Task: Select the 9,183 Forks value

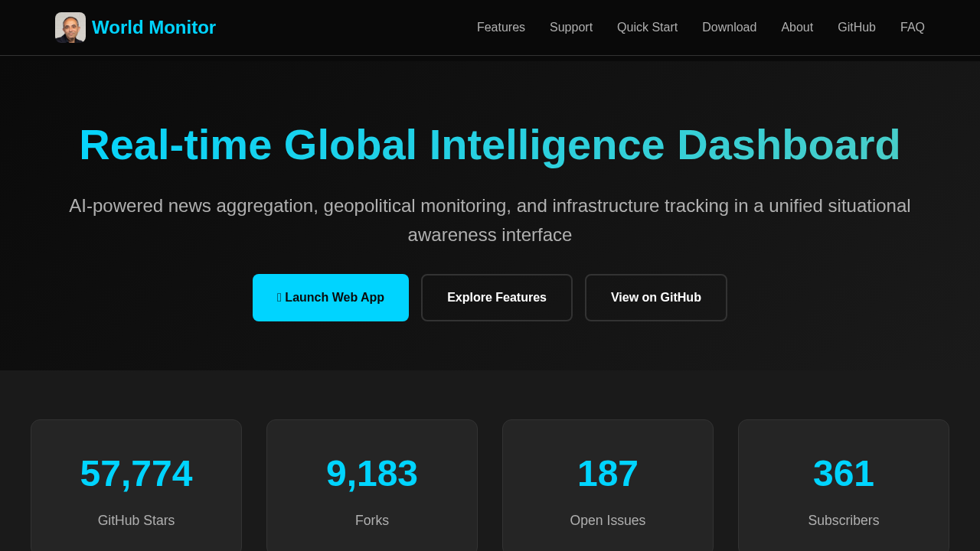Action: (372, 473)
